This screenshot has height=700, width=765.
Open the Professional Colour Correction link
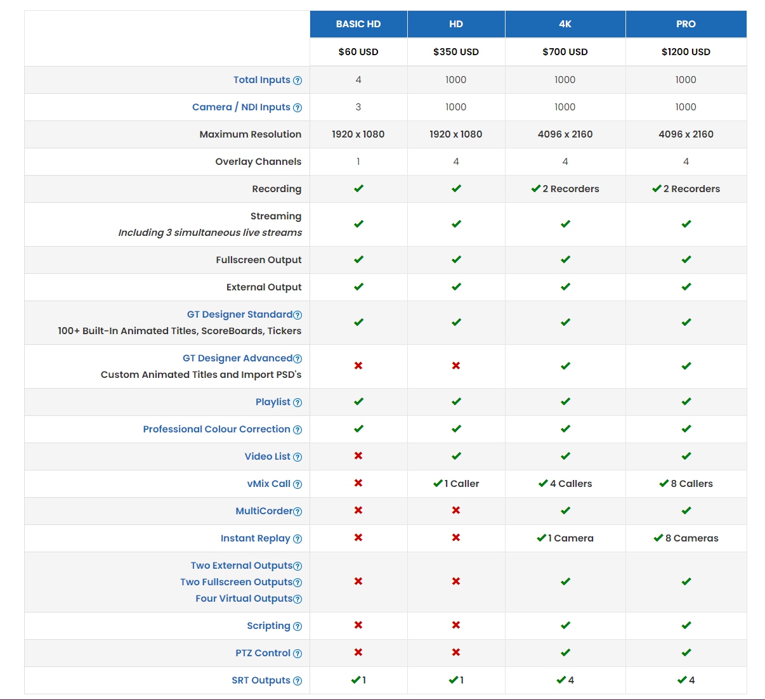(x=216, y=429)
